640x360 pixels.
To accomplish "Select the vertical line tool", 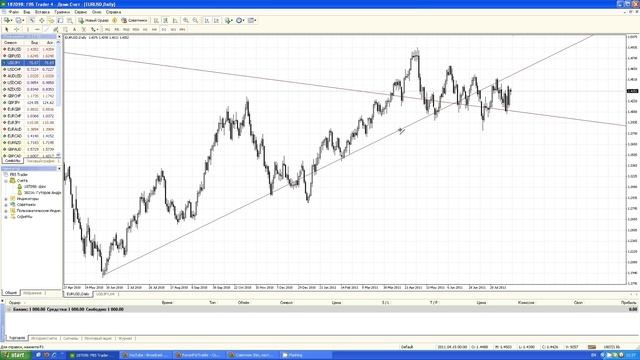I will point(28,29).
